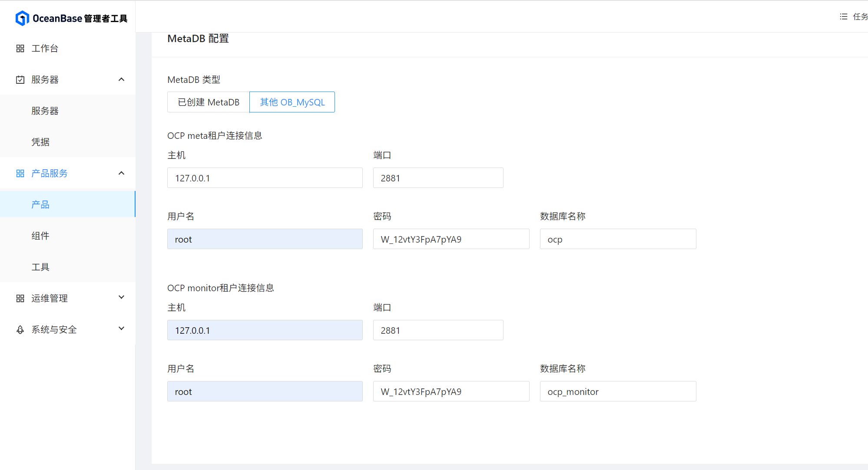The width and height of the screenshot is (868, 470).
Task: Click the 系统与安全 bell icon
Action: point(20,329)
